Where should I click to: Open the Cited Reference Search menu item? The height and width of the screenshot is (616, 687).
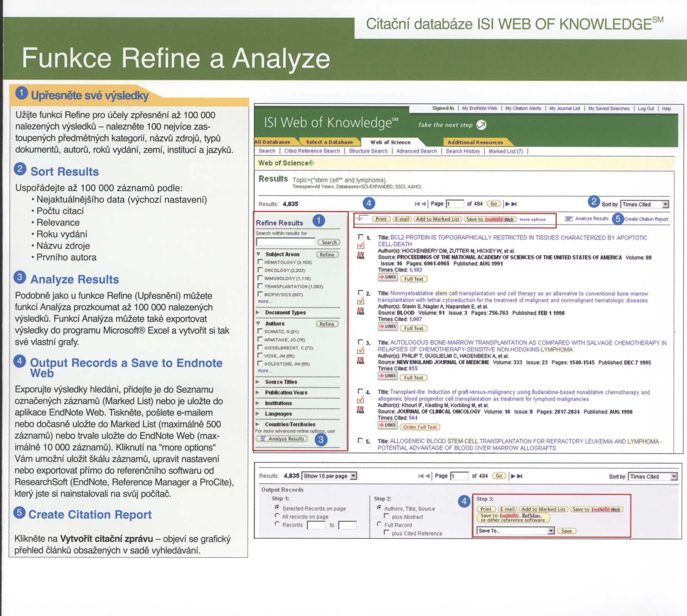click(x=312, y=151)
